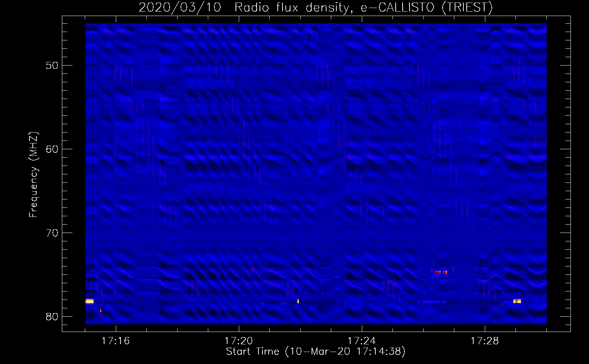
Task: Click the plot title "2020/03/10 Radio flux density, e-CALLISTO (TRIEST)"
Action: point(316,7)
